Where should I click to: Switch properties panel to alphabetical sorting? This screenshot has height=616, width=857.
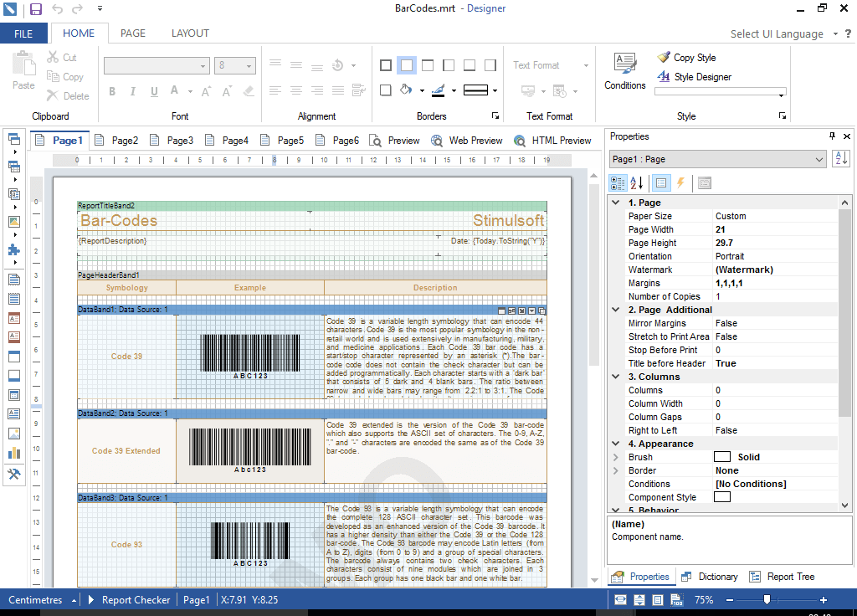(634, 182)
